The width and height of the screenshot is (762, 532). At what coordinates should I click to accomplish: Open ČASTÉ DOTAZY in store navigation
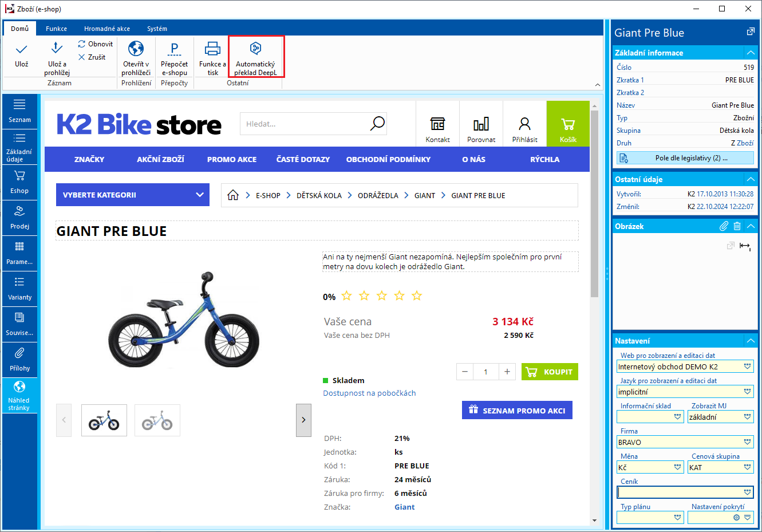(x=303, y=159)
